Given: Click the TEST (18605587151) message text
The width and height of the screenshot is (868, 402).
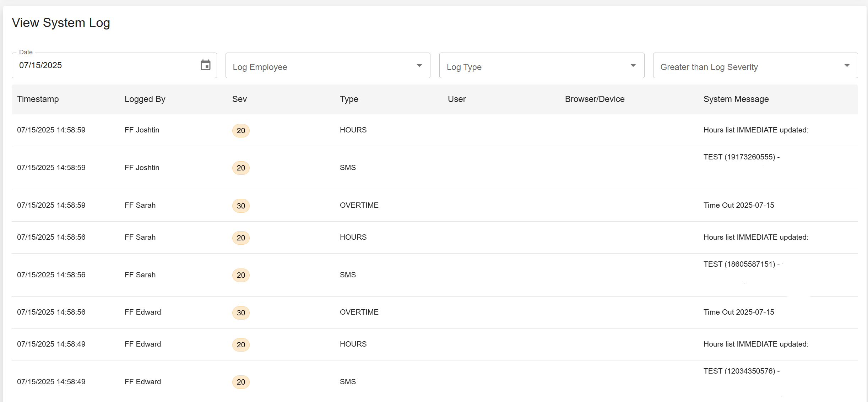Looking at the screenshot, I should (x=741, y=264).
